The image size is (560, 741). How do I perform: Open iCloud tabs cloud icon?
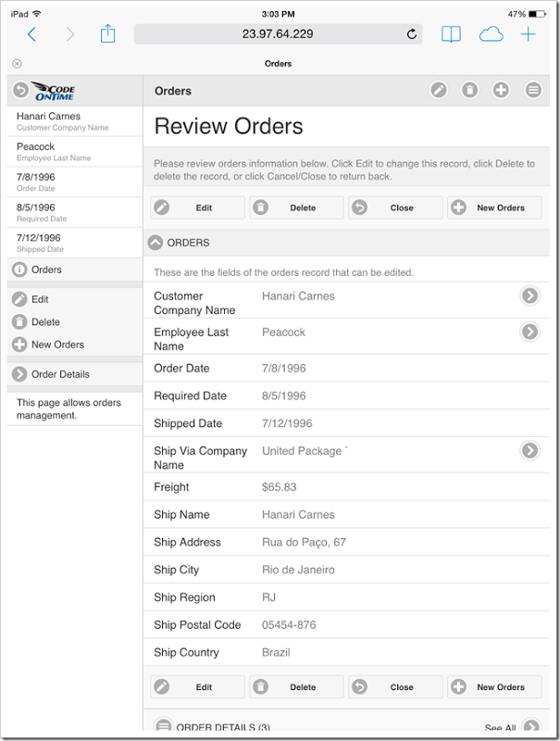pyautogui.click(x=492, y=34)
